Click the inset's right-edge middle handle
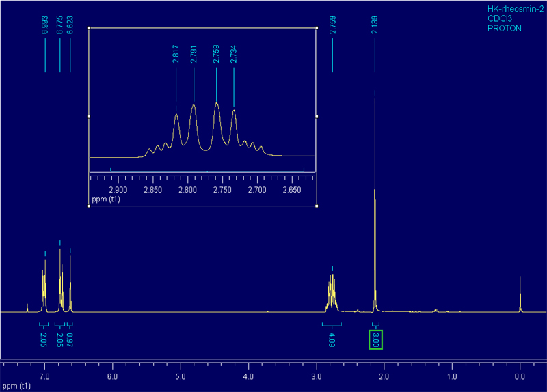547x392 pixels. pyautogui.click(x=317, y=117)
